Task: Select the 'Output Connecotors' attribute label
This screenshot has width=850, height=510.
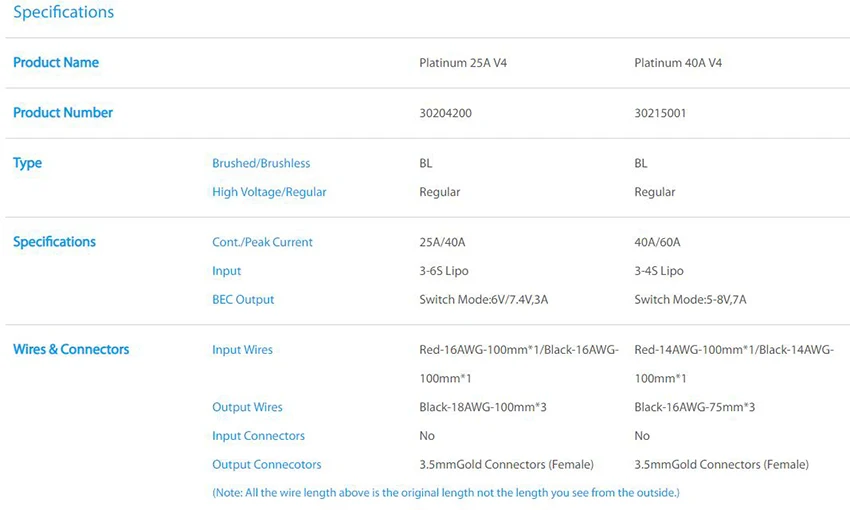Action: tap(267, 464)
